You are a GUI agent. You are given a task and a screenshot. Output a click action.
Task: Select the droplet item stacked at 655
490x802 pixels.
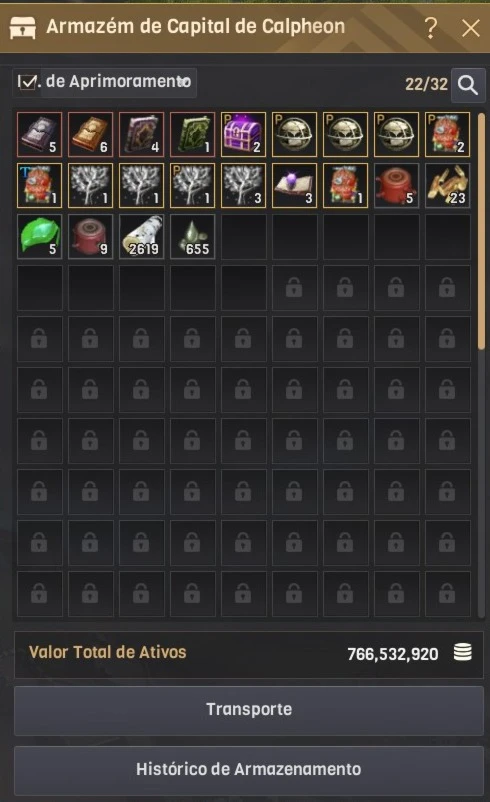coord(192,236)
